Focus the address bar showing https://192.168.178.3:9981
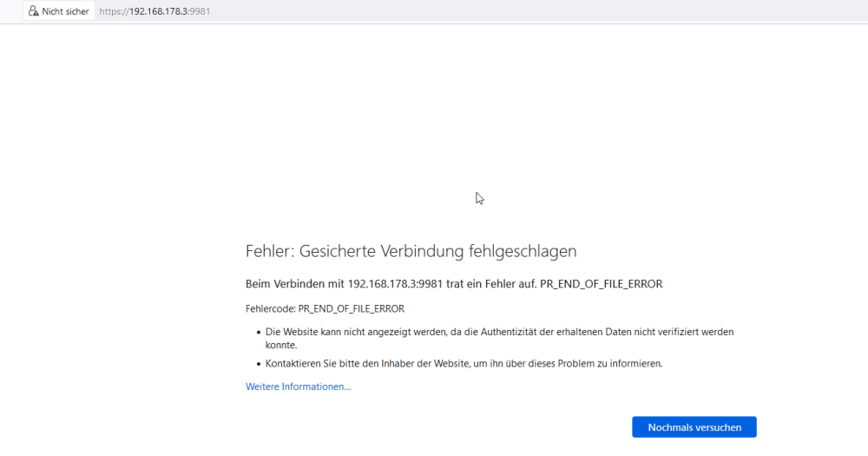This screenshot has height=456, width=868. tap(155, 11)
